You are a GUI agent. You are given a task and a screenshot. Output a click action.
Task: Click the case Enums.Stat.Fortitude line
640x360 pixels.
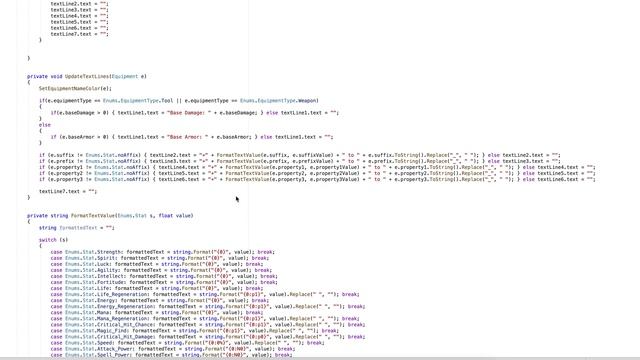tap(164, 282)
